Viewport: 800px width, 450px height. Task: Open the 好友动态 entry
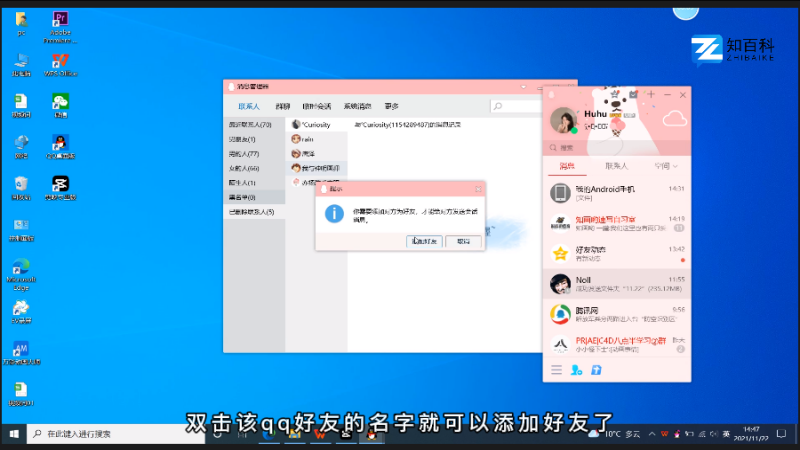click(x=617, y=254)
